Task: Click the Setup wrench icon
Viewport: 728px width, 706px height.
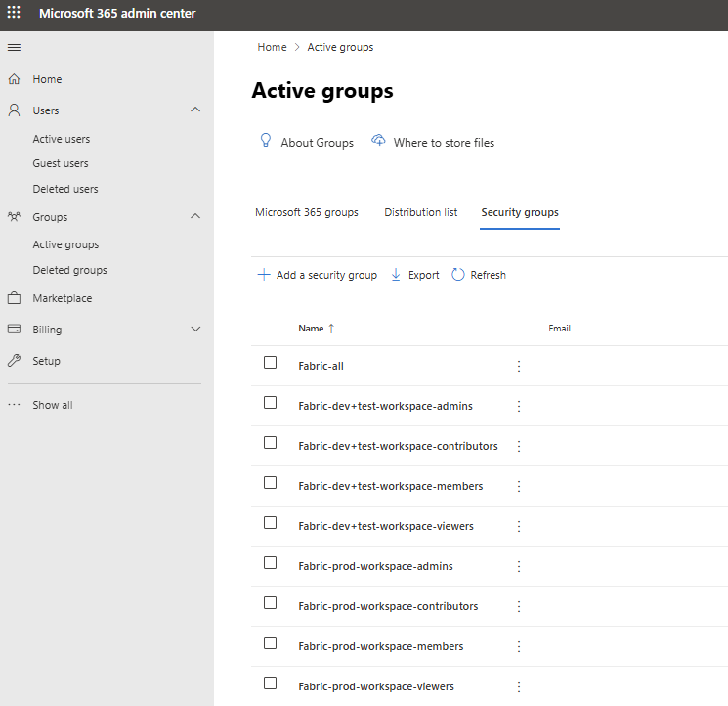Action: click(x=14, y=361)
